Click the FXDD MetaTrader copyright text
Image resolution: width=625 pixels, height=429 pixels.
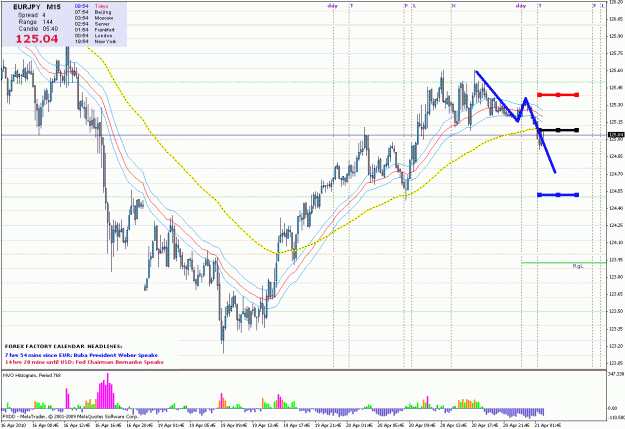click(71, 416)
